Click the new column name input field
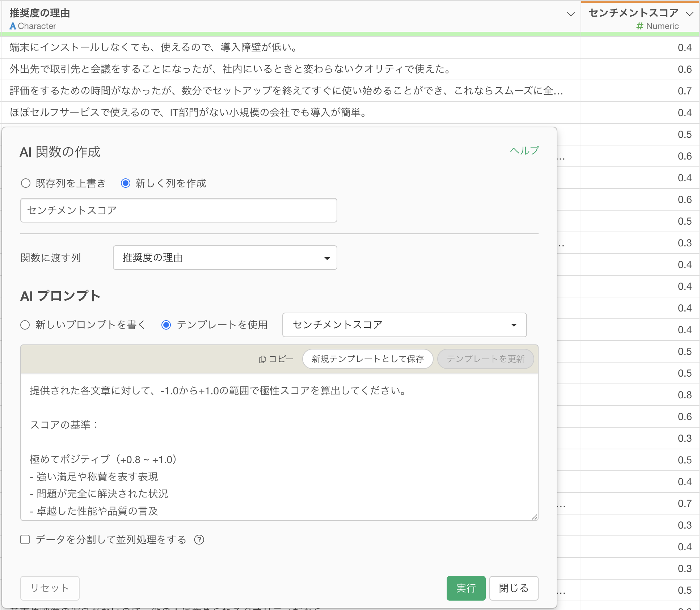700x610 pixels. tap(178, 210)
